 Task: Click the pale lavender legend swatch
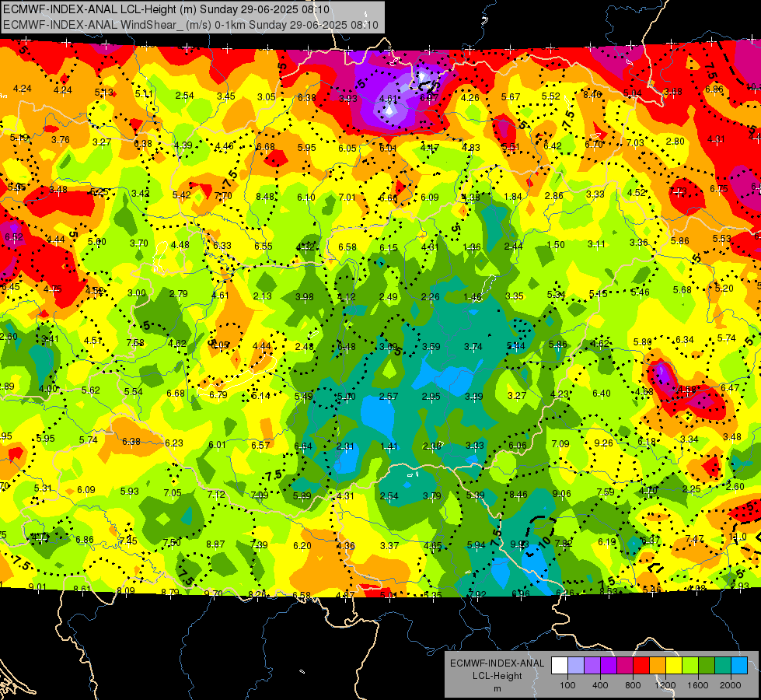(x=576, y=666)
